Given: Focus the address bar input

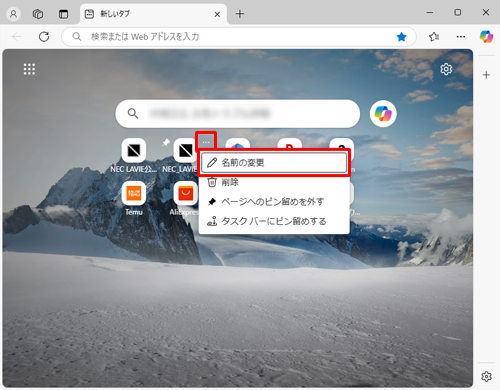Looking at the screenshot, I should click(x=239, y=37).
